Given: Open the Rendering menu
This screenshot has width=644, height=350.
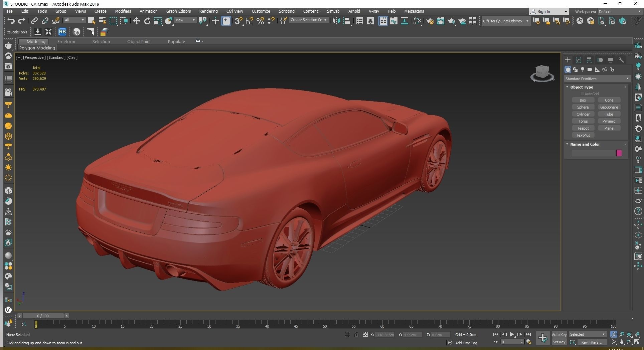Looking at the screenshot, I should click(208, 11).
